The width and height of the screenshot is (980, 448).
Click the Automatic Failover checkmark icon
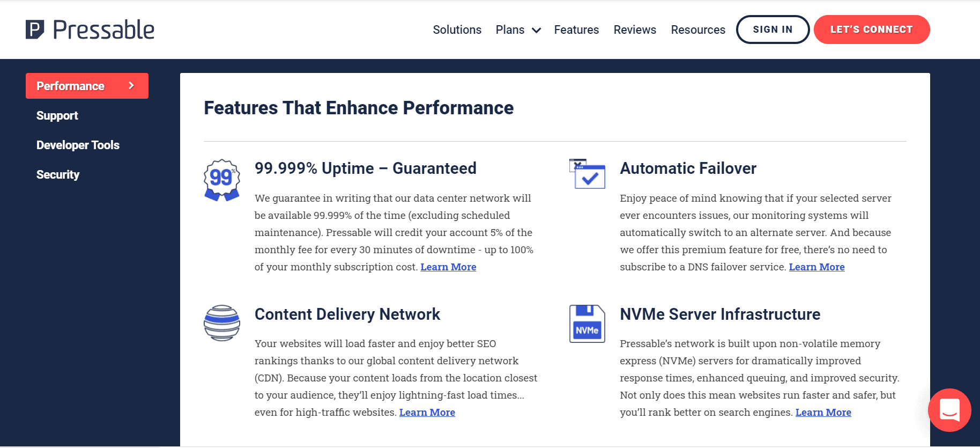(588, 174)
